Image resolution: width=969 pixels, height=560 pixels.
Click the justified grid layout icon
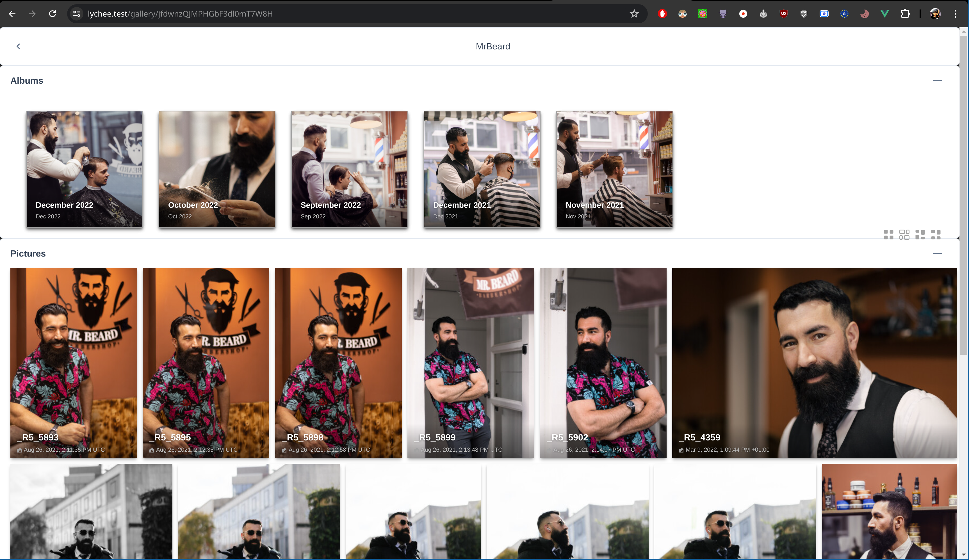tap(904, 234)
